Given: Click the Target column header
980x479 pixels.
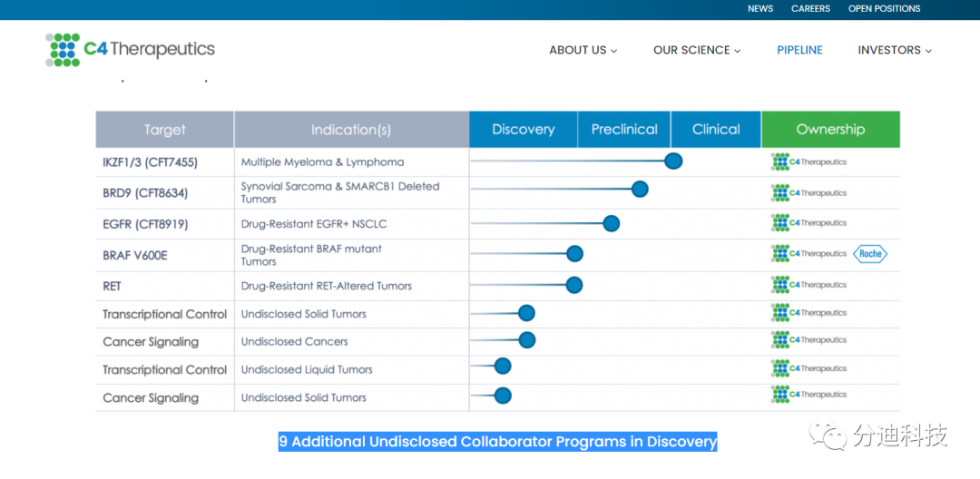Looking at the screenshot, I should coord(165,129).
